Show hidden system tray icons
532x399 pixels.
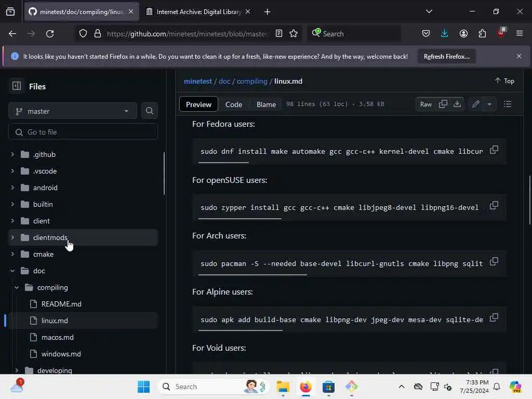[402, 387]
